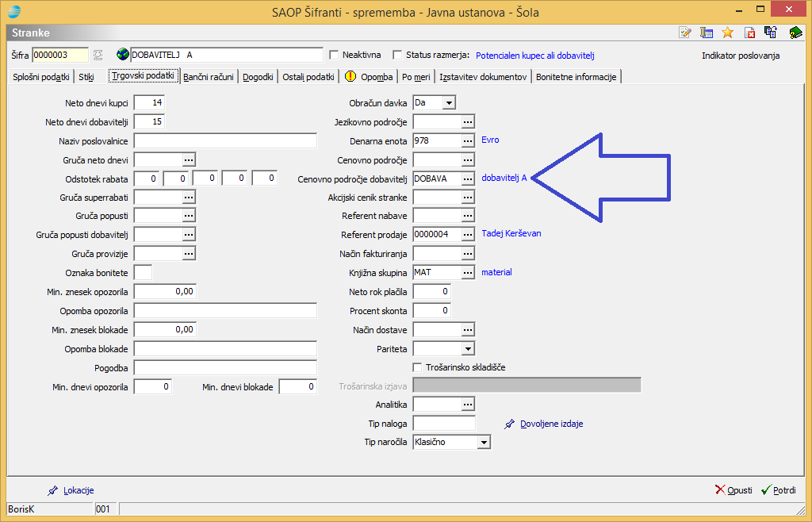812x522 pixels.
Task: Open lookup for Cenovno področje
Action: tap(468, 160)
